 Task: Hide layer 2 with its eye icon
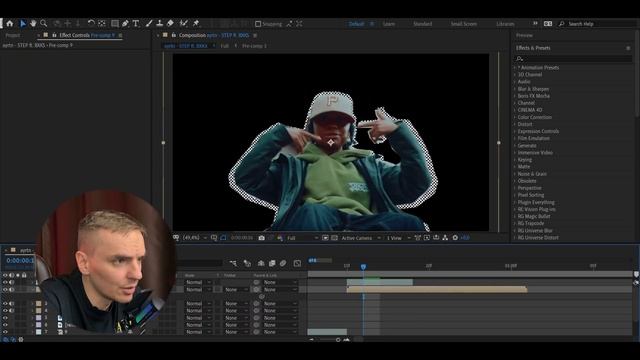5,289
